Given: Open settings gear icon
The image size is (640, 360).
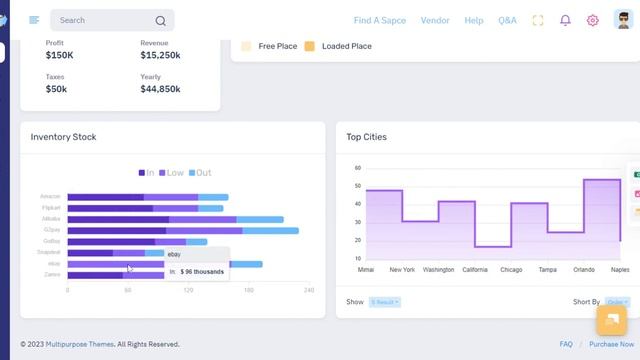Looking at the screenshot, I should click(x=593, y=20).
